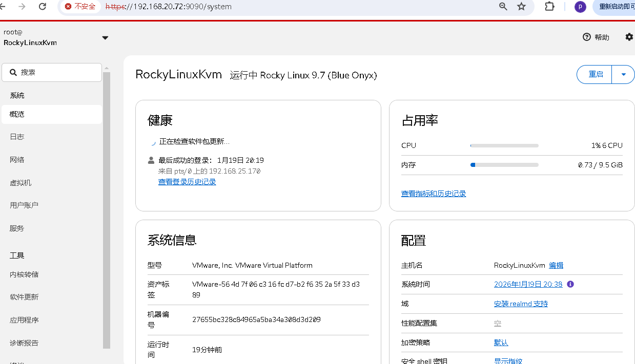The width and height of the screenshot is (635, 364).
Task: Expand the root@RockyLinuxKvm host switcher
Action: pyautogui.click(x=105, y=38)
